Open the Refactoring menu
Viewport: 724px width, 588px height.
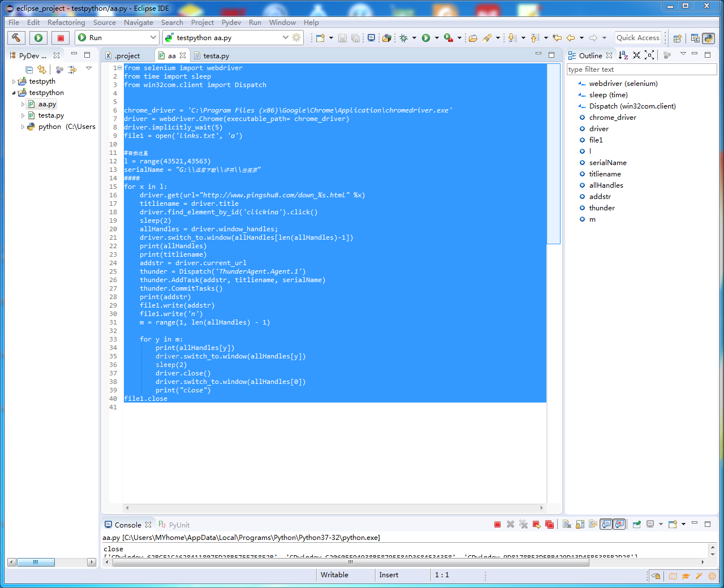pyautogui.click(x=66, y=23)
